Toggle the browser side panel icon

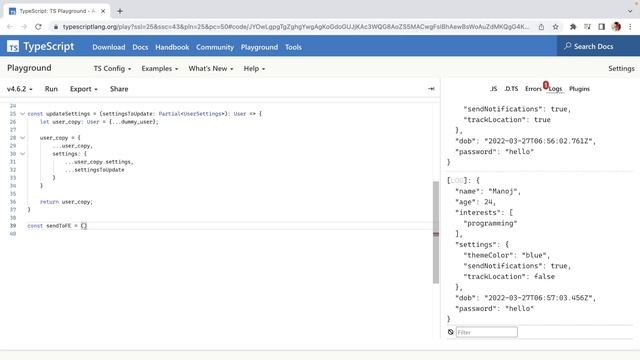coord(601,27)
